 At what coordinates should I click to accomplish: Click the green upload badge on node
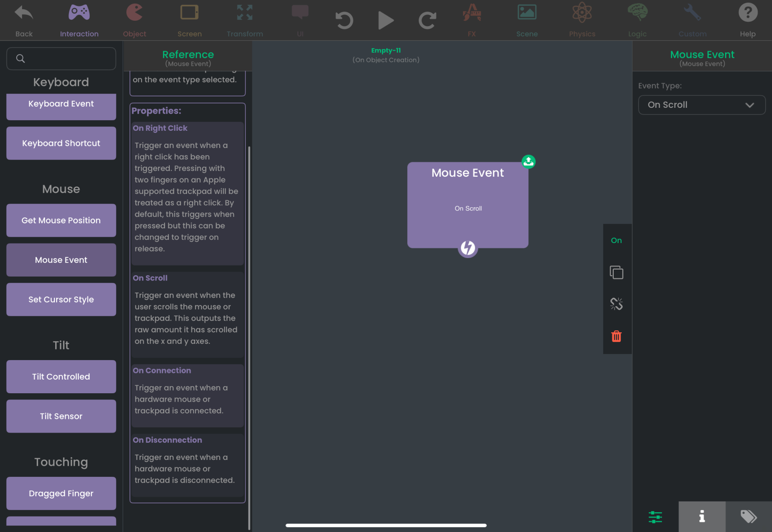point(528,162)
